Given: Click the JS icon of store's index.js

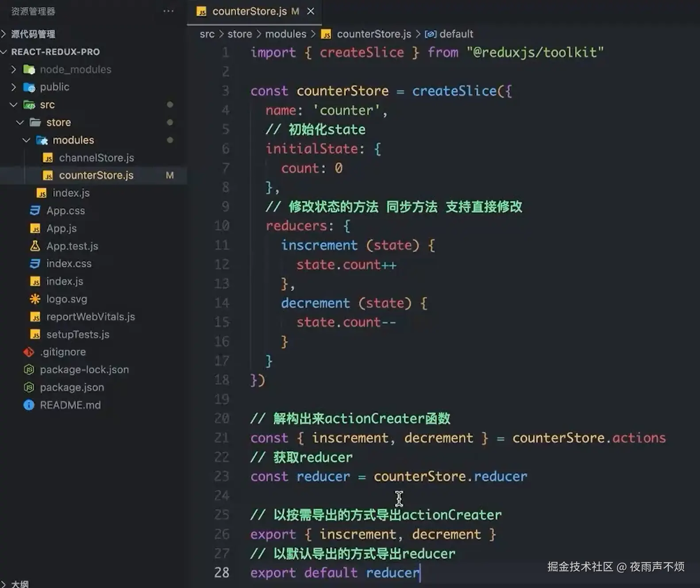Looking at the screenshot, I should 42,193.
